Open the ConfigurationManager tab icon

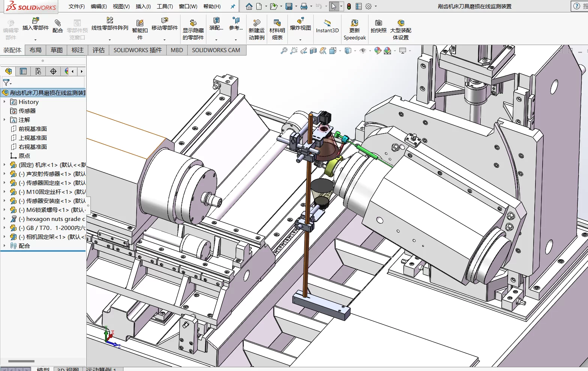tap(38, 71)
